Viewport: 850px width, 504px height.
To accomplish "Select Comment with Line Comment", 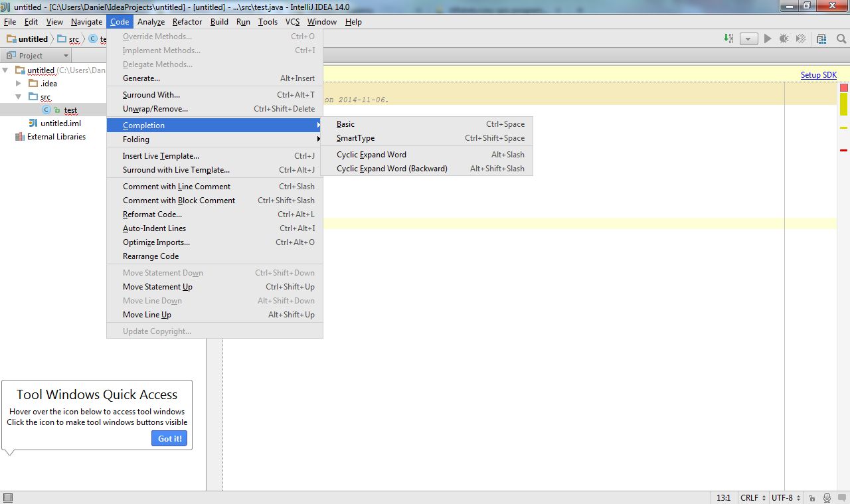I will [x=214, y=187].
